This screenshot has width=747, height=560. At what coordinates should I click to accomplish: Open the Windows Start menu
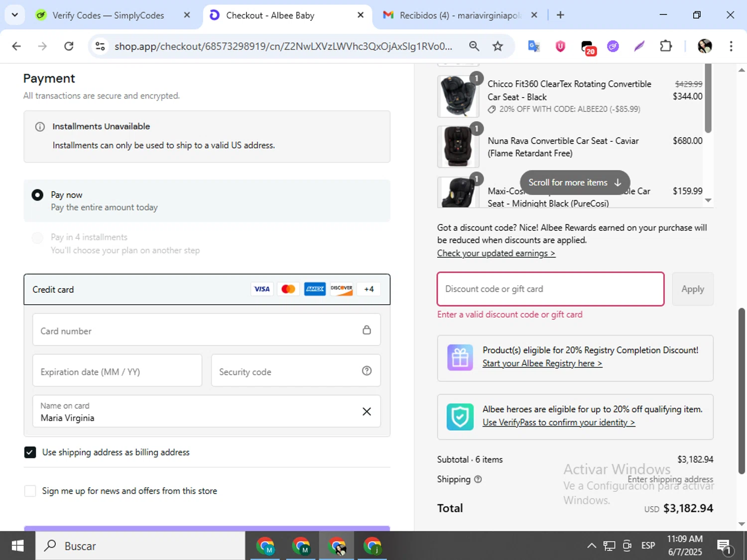[x=17, y=546]
